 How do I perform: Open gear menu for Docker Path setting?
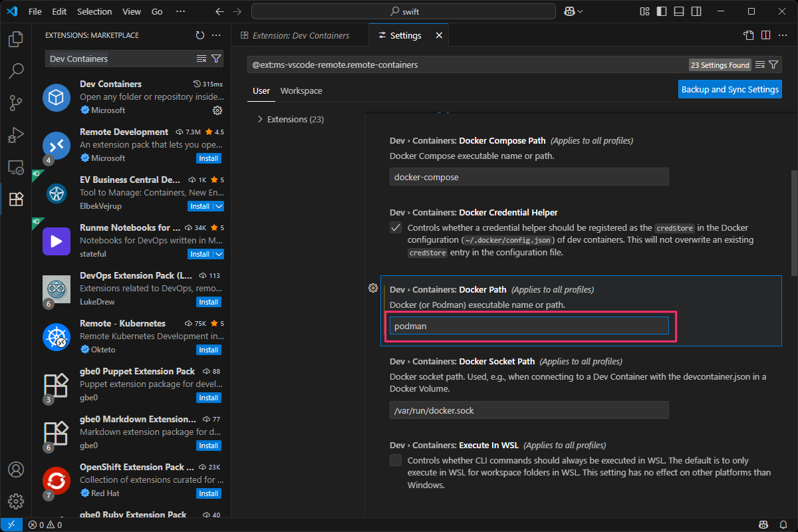click(373, 288)
